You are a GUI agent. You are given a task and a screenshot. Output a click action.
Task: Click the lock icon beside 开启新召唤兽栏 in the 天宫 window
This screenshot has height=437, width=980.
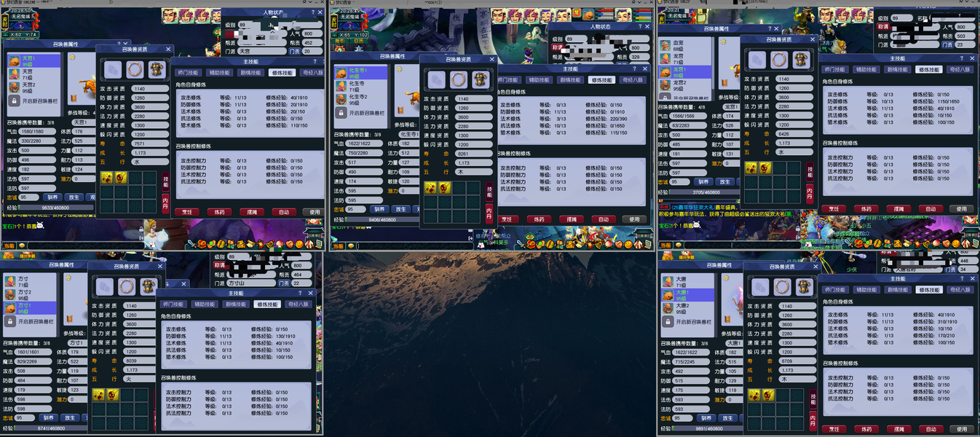point(15,99)
